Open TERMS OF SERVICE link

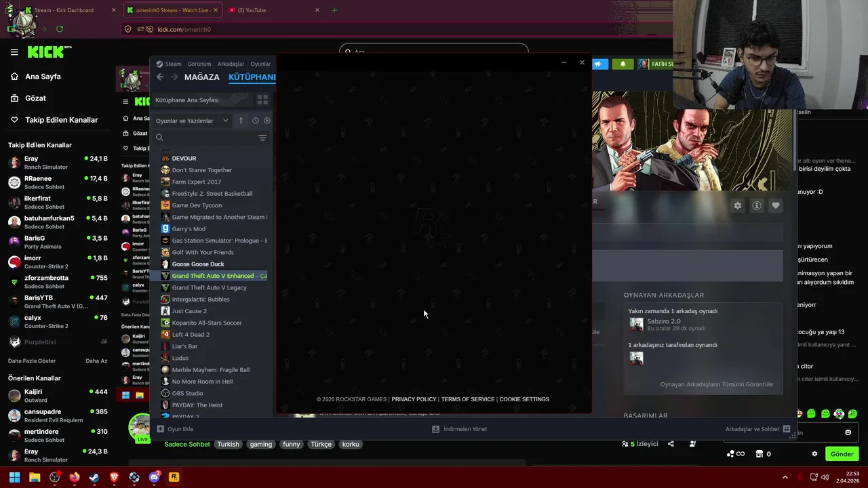pos(468,399)
